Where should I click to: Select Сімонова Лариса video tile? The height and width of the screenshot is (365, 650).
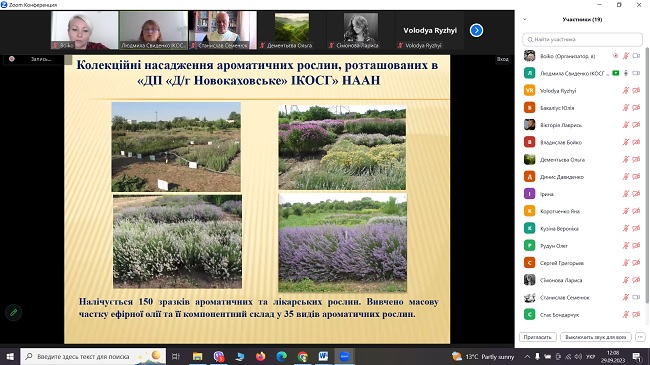(361, 30)
